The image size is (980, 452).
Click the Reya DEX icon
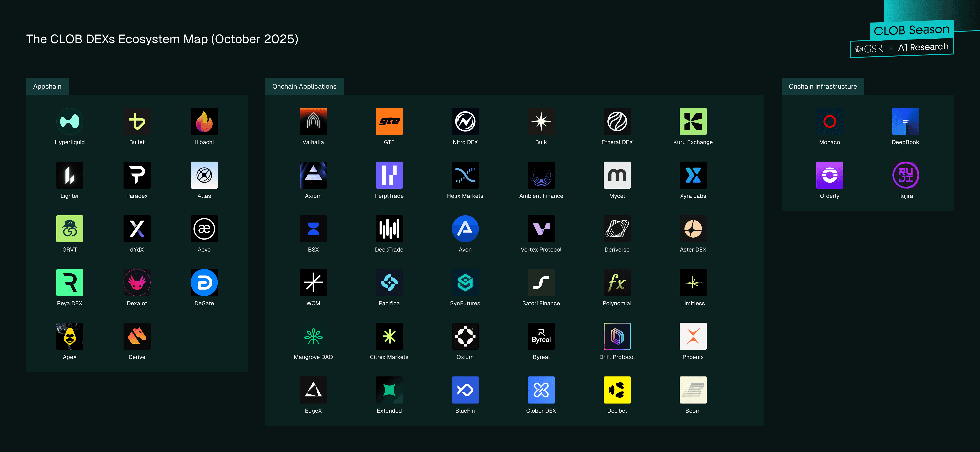(70, 282)
